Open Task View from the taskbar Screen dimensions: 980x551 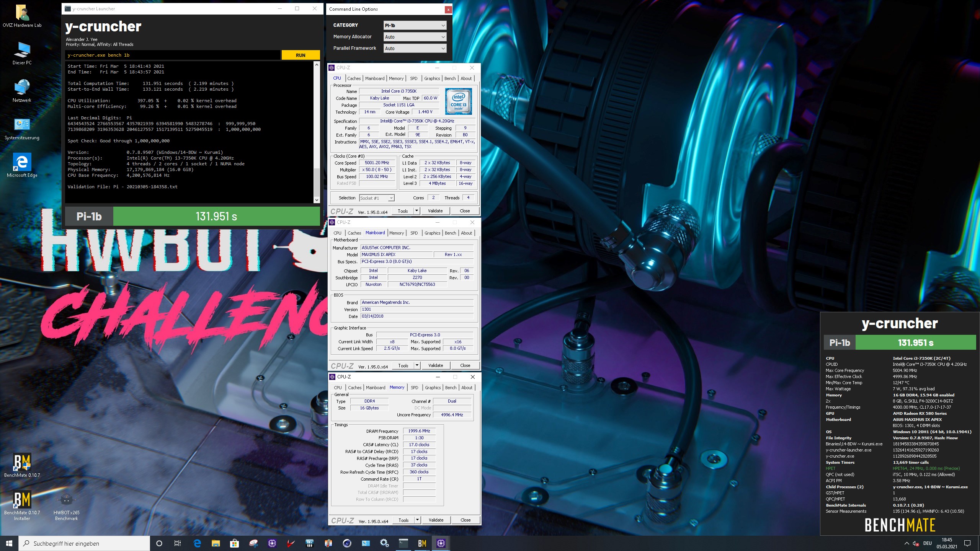click(178, 543)
